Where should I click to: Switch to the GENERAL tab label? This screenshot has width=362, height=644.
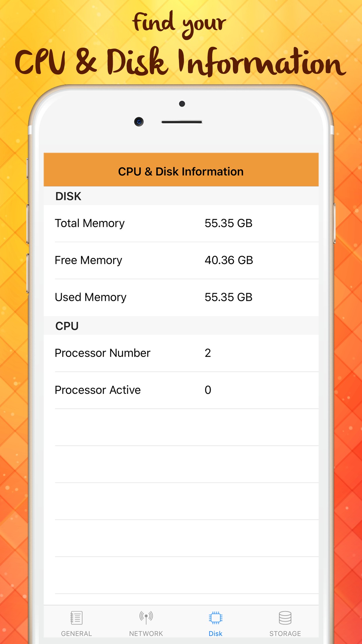pyautogui.click(x=76, y=633)
